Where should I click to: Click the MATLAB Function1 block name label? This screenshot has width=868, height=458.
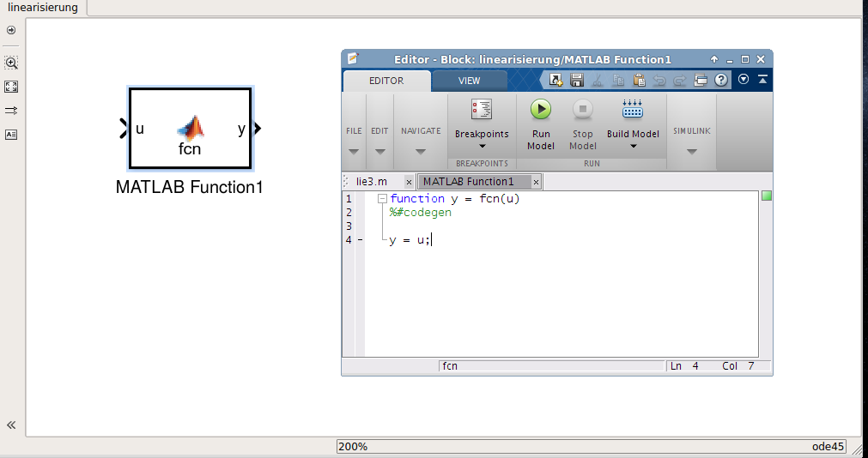[190, 187]
